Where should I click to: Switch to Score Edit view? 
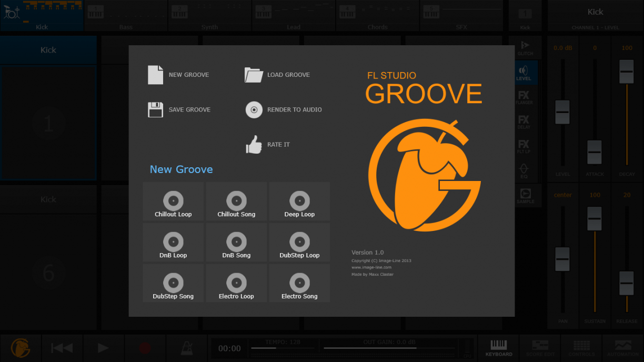point(540,348)
